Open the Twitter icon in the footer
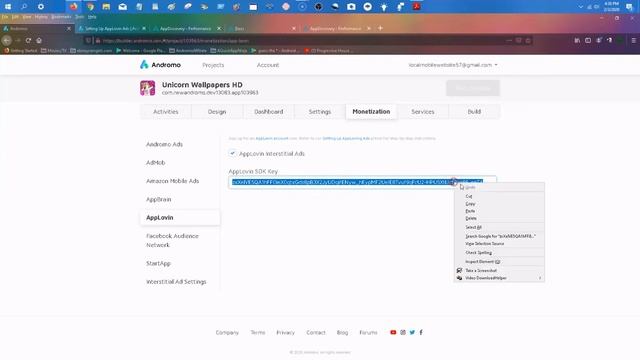 click(412, 332)
